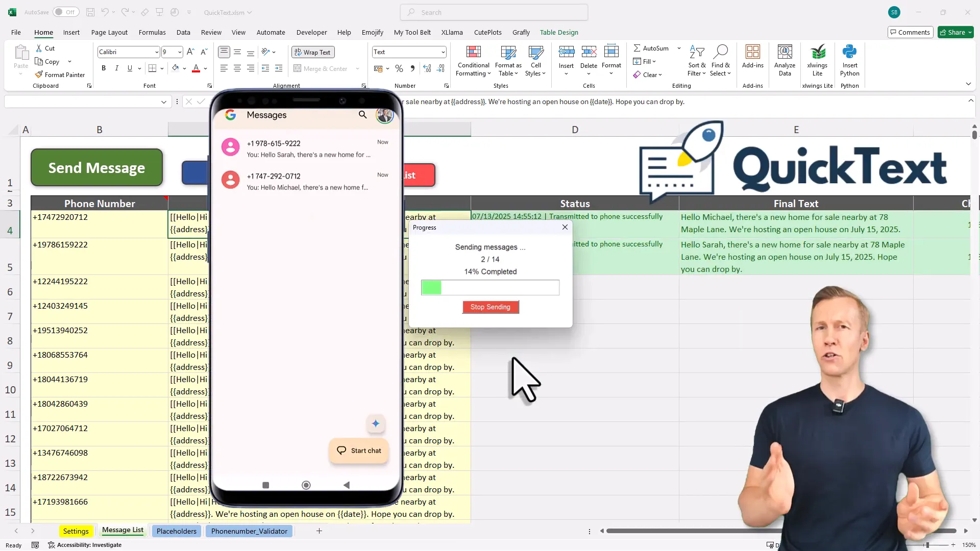The height and width of the screenshot is (551, 980).
Task: Click Stop Sending
Action: [x=491, y=307]
